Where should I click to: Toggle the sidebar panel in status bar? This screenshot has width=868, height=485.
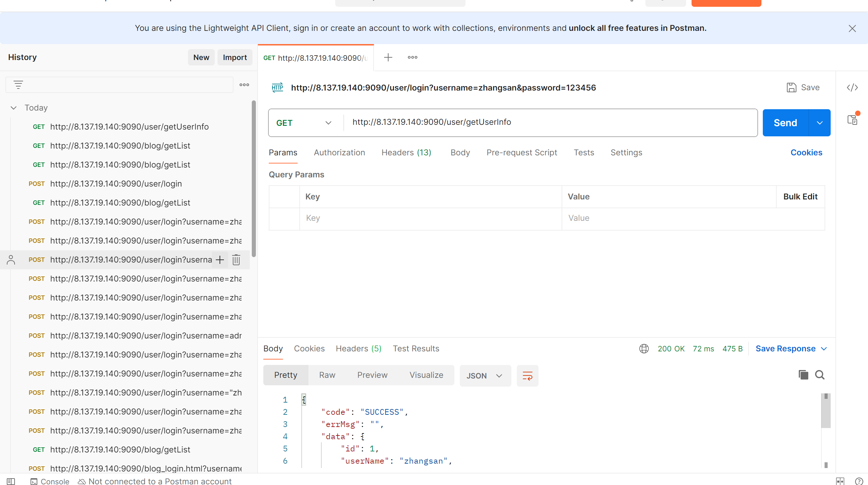[11, 481]
